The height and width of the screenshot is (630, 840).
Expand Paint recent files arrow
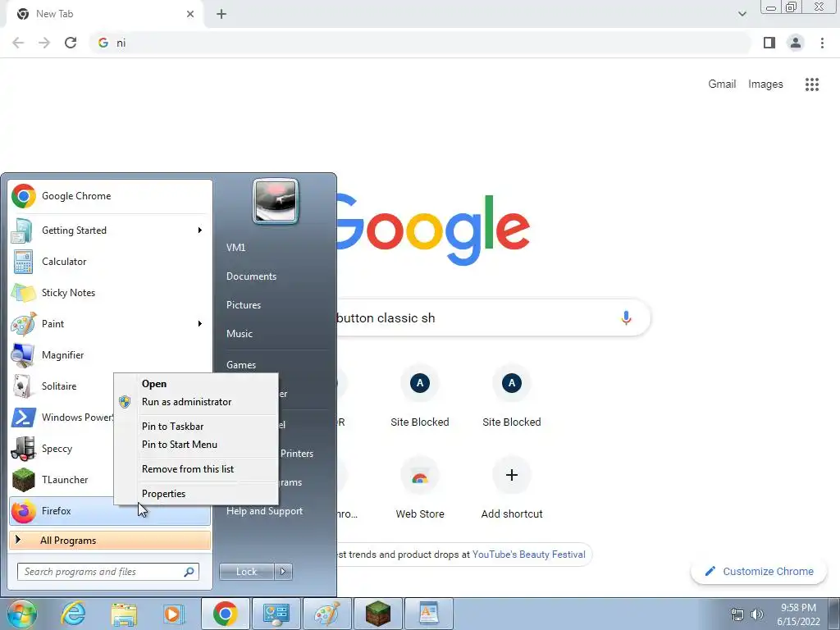click(200, 323)
